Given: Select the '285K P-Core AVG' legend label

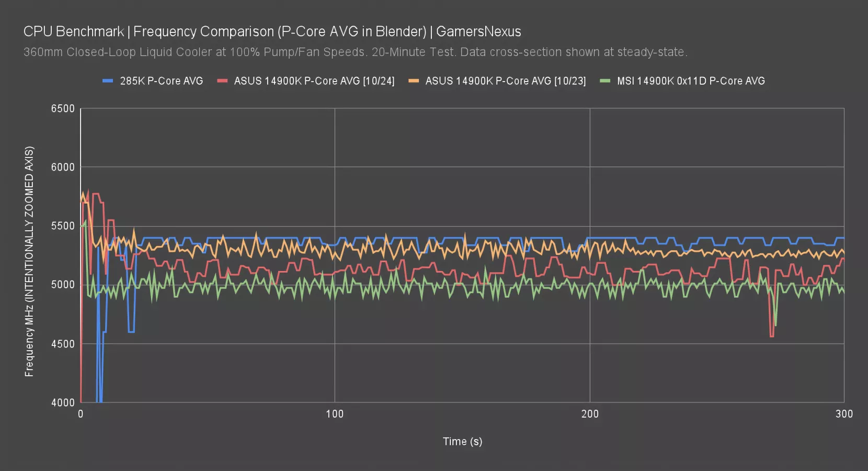Looking at the screenshot, I should (161, 81).
